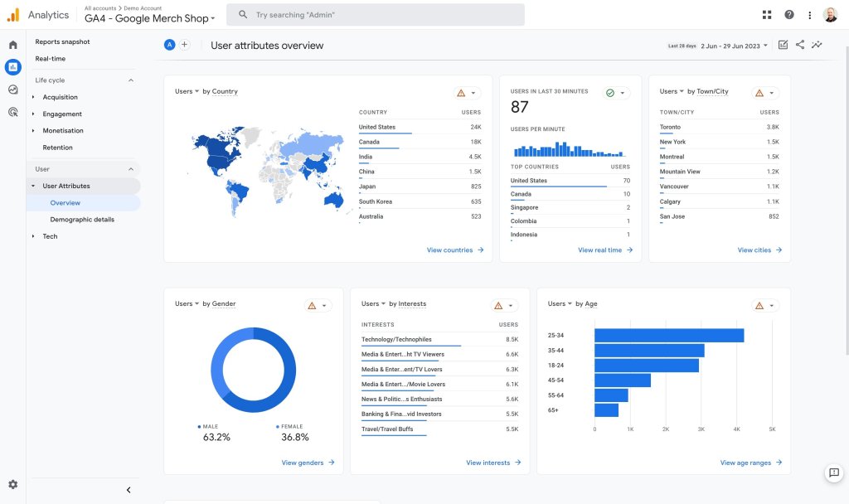Select Demographic details in sidebar
The width and height of the screenshot is (849, 504).
pos(82,220)
